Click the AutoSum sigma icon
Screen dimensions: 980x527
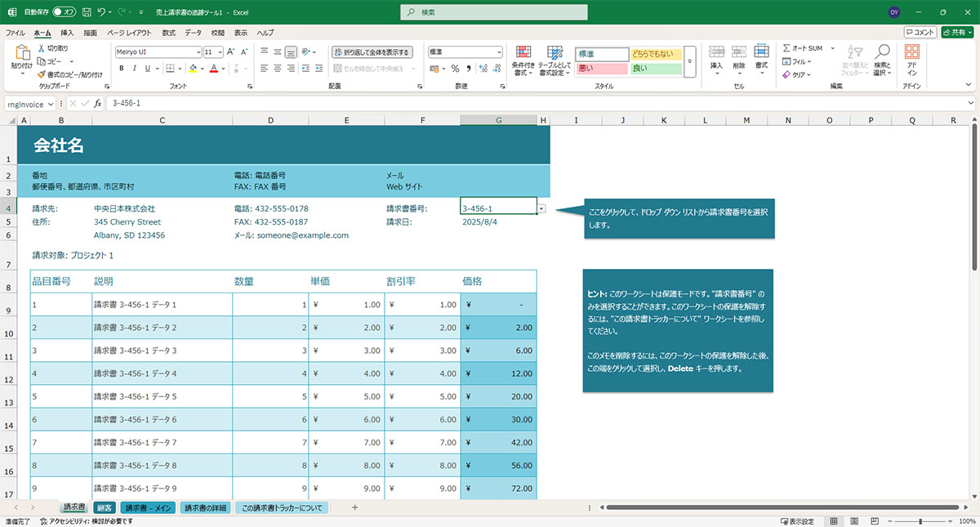point(786,48)
